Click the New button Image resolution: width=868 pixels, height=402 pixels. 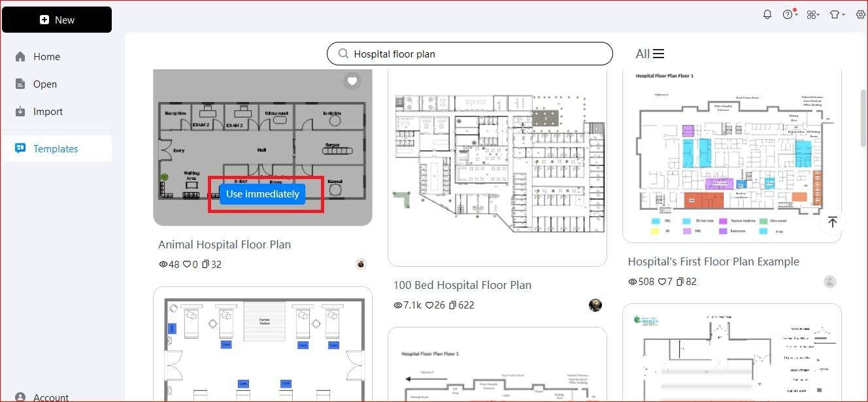coord(57,20)
